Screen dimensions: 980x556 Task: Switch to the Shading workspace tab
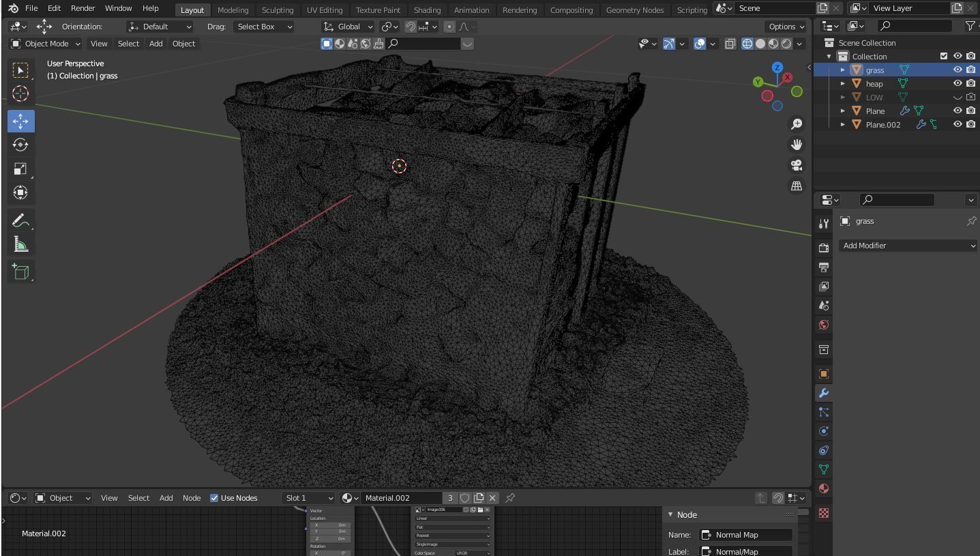pyautogui.click(x=427, y=10)
